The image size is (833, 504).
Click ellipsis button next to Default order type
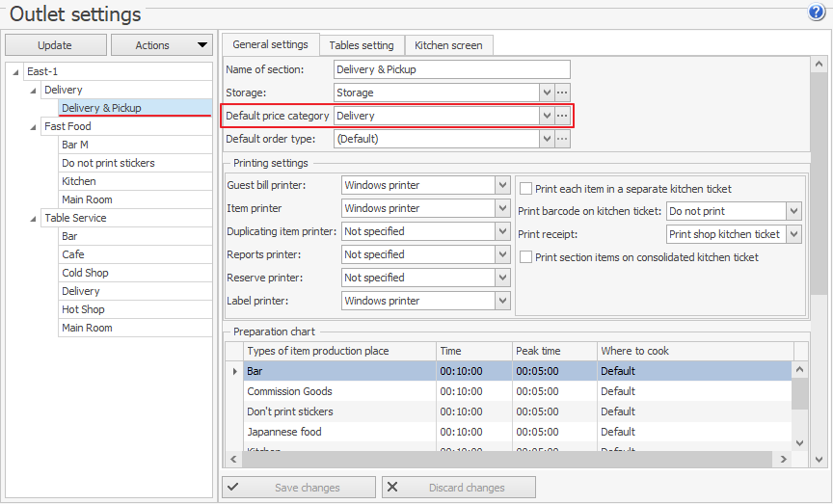[x=562, y=139]
